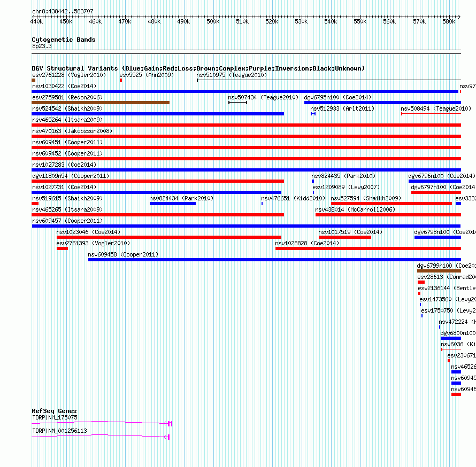The image size is (476, 467).
Task: Click the brown dgv6799n100 variant bar
Action: pos(439,271)
